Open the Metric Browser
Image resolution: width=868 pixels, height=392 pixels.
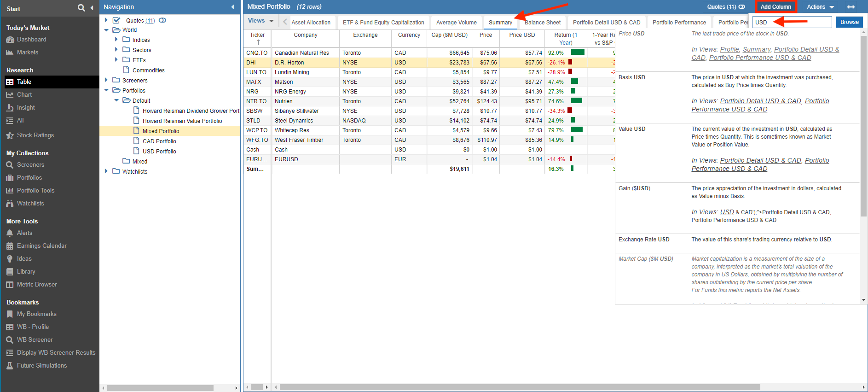37,285
